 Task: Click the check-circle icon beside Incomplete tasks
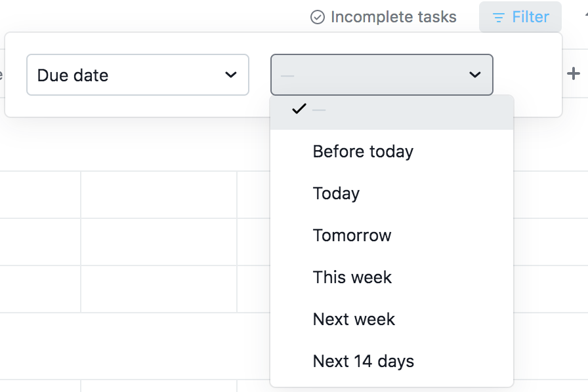[318, 17]
